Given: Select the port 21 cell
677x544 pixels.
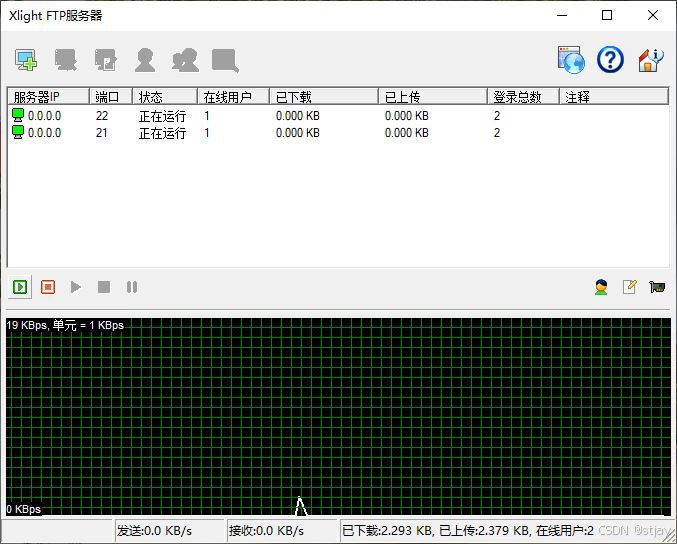Looking at the screenshot, I should click(x=102, y=133).
